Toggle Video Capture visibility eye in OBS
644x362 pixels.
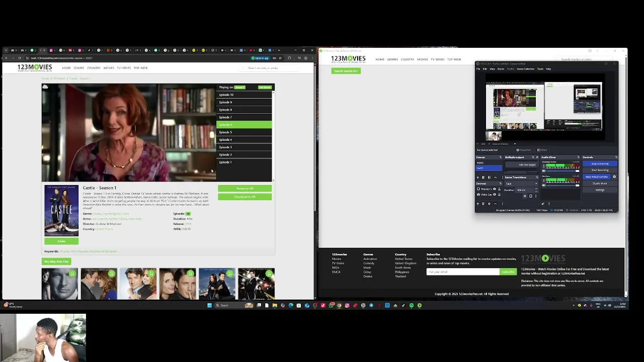click(495, 195)
